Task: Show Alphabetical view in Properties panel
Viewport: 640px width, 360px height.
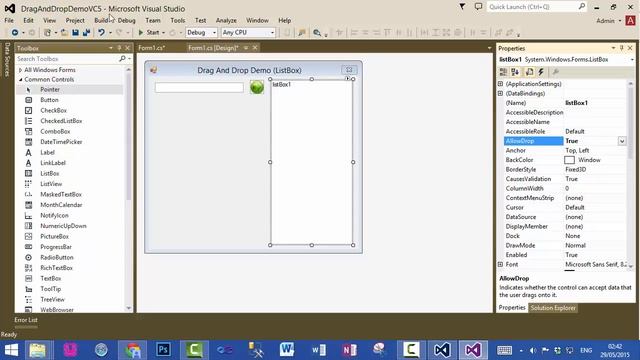Action: [515, 72]
